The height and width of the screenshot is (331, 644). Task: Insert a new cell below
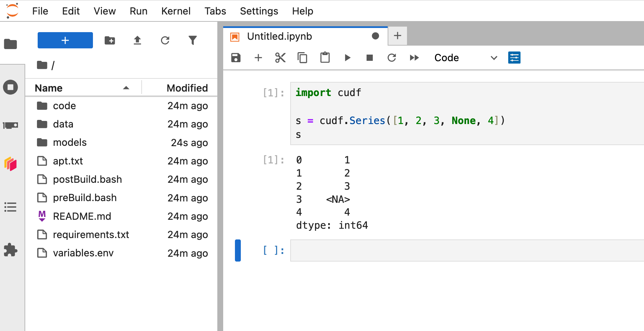pos(258,58)
